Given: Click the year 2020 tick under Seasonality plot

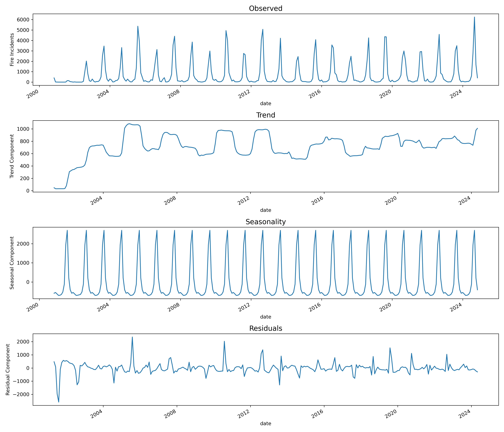Looking at the screenshot, I should coord(386,307).
